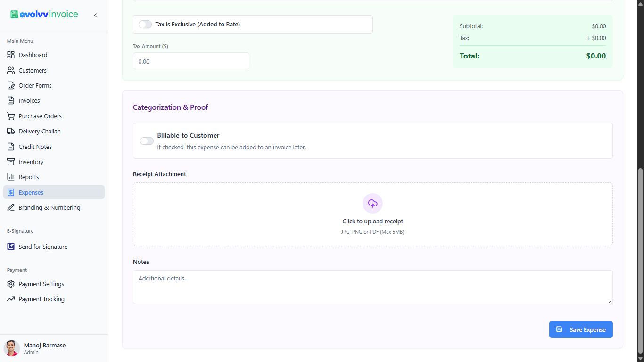
Task: Open Branding & Numbering settings
Action: [54, 207]
